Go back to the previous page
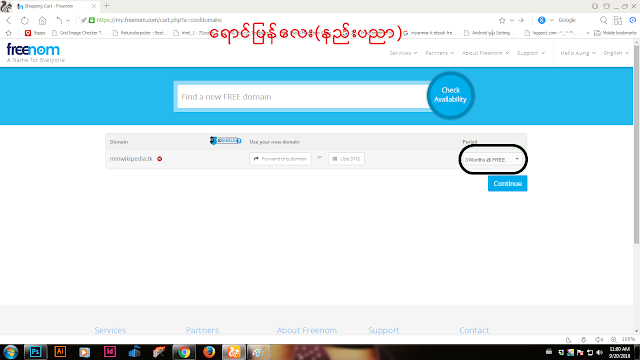Viewport: 640px width, 360px height. coord(9,20)
